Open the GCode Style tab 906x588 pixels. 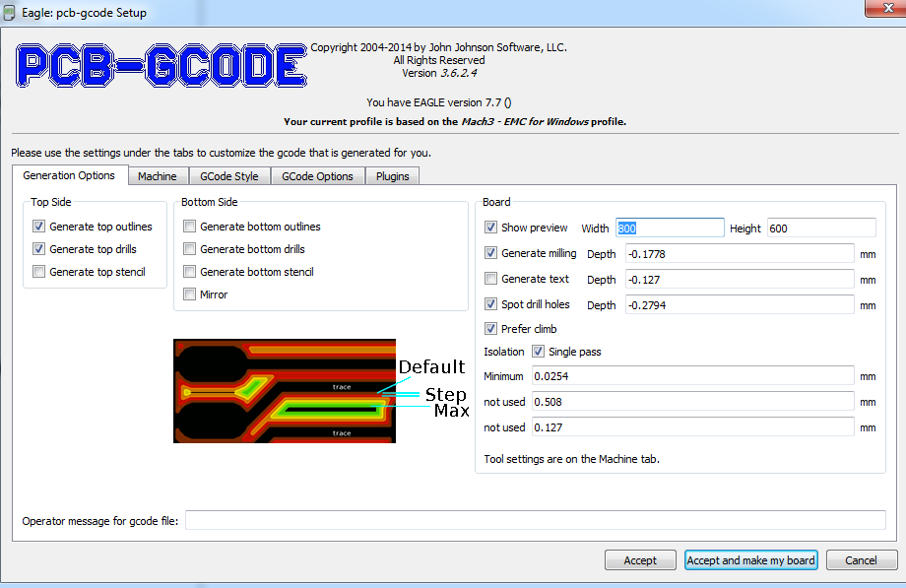coord(229,176)
